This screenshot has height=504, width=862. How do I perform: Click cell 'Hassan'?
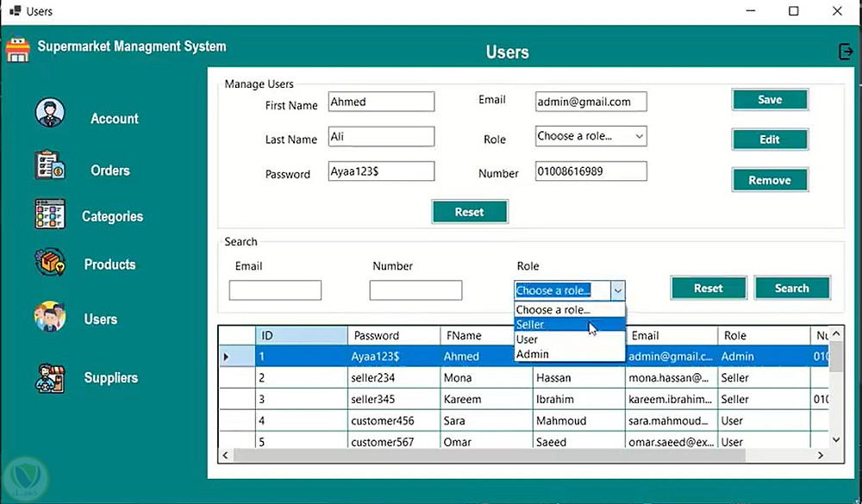click(578, 377)
